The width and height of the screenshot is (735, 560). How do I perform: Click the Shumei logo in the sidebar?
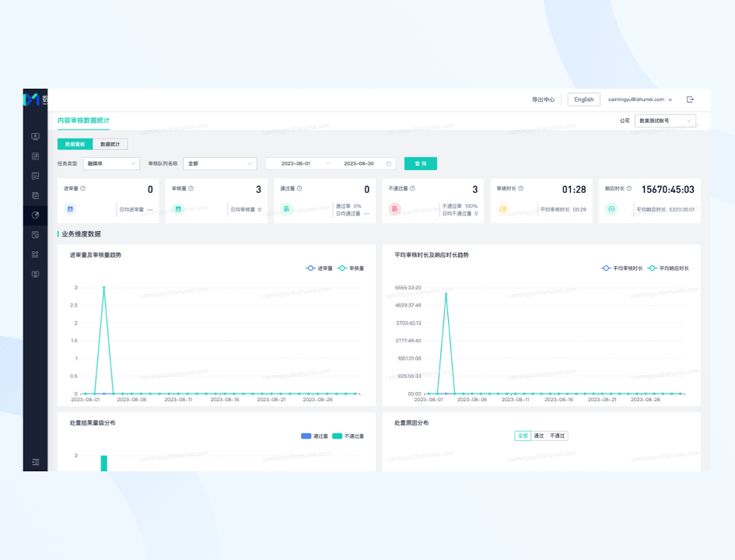click(x=35, y=100)
